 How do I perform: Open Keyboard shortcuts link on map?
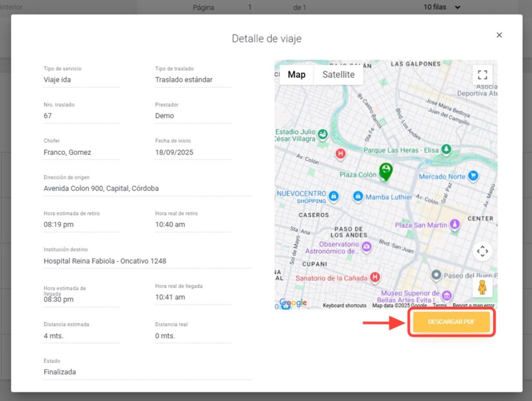pyautogui.click(x=344, y=305)
